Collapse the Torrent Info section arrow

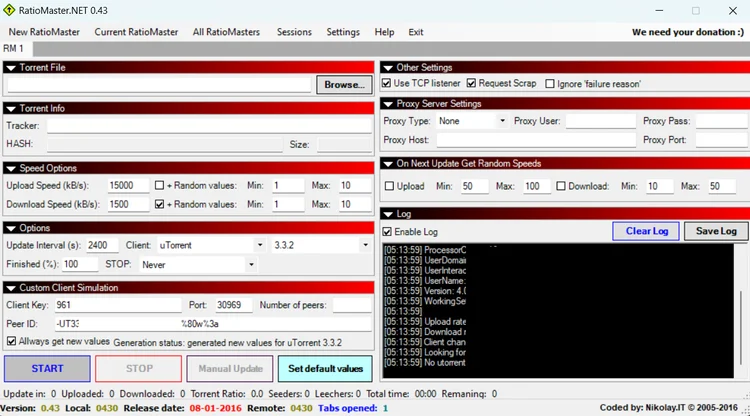tap(11, 108)
